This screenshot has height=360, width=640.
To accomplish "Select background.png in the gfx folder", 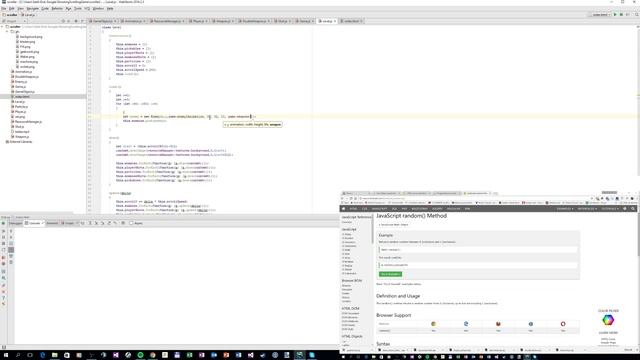I will 31,37.
